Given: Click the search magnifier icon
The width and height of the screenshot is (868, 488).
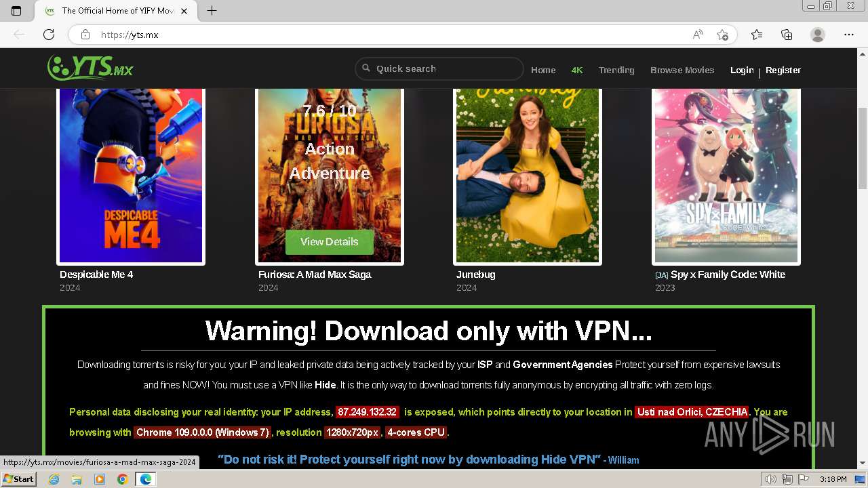Looking at the screenshot, I should [x=366, y=68].
